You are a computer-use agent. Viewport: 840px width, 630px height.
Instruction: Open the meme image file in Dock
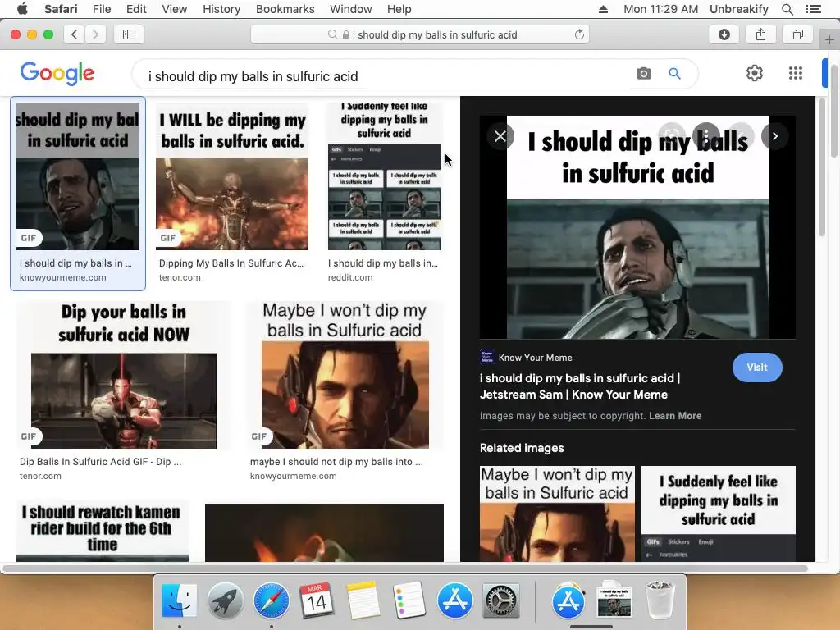614,600
